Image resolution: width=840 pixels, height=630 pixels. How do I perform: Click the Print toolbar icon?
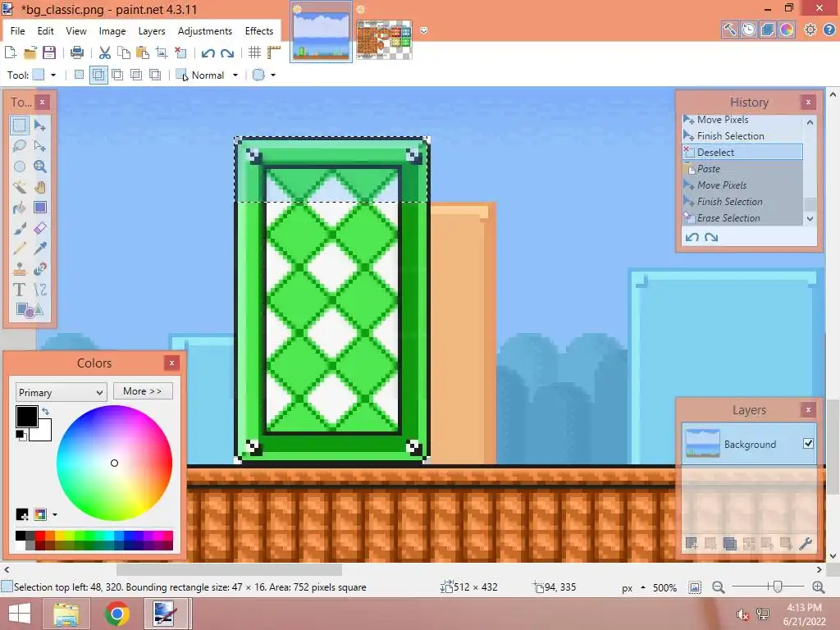(77, 52)
